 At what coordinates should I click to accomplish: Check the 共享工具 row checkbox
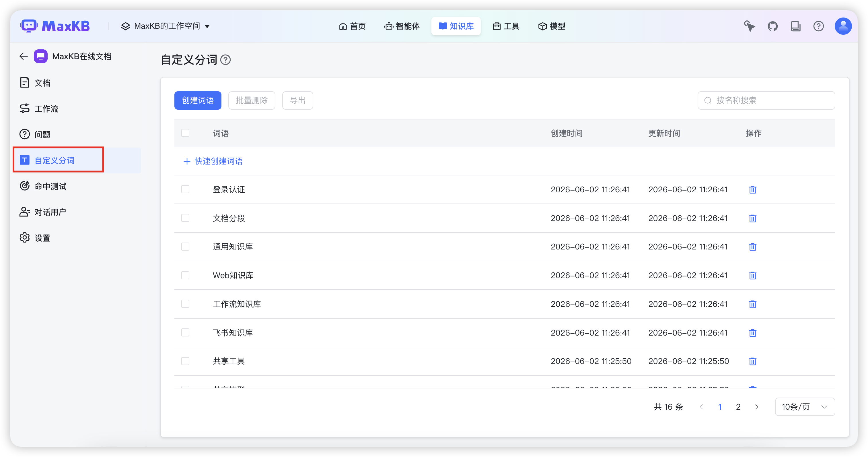pos(185,361)
